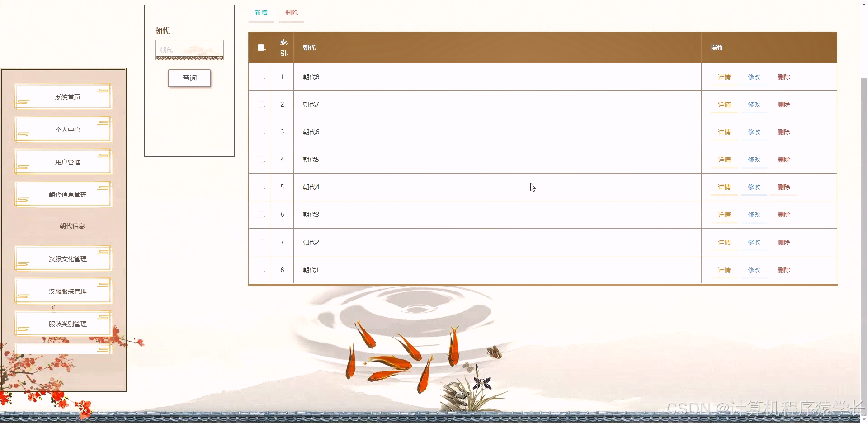Select the 朝代信息 submenu item
The width and height of the screenshot is (868, 423).
[x=63, y=226]
